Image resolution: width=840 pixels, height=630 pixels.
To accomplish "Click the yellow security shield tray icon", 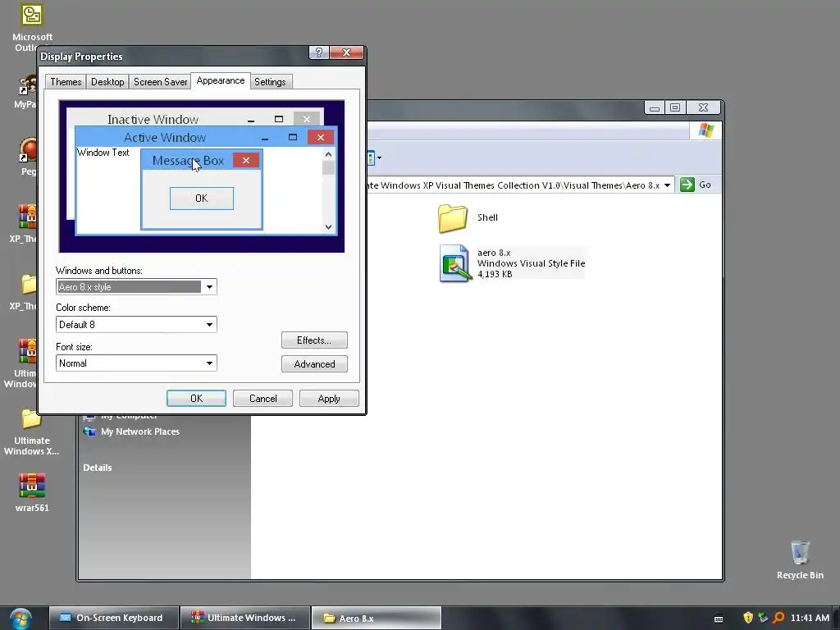I will point(748,618).
